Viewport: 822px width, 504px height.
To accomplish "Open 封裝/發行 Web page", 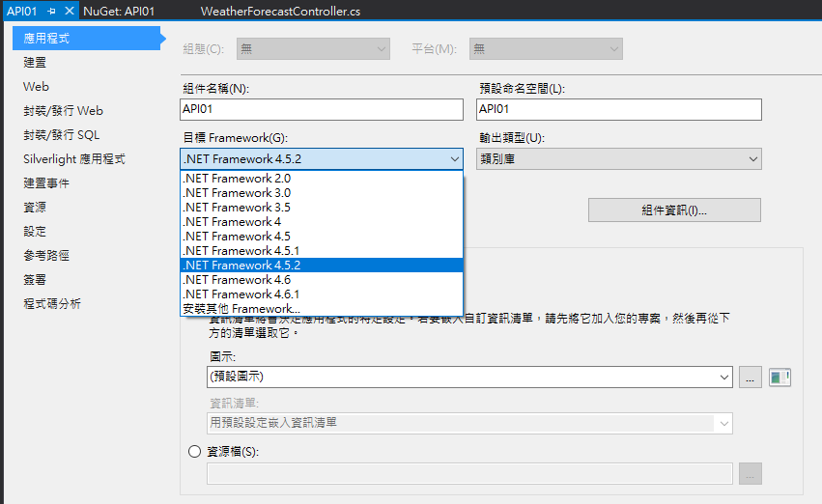I will (x=63, y=110).
